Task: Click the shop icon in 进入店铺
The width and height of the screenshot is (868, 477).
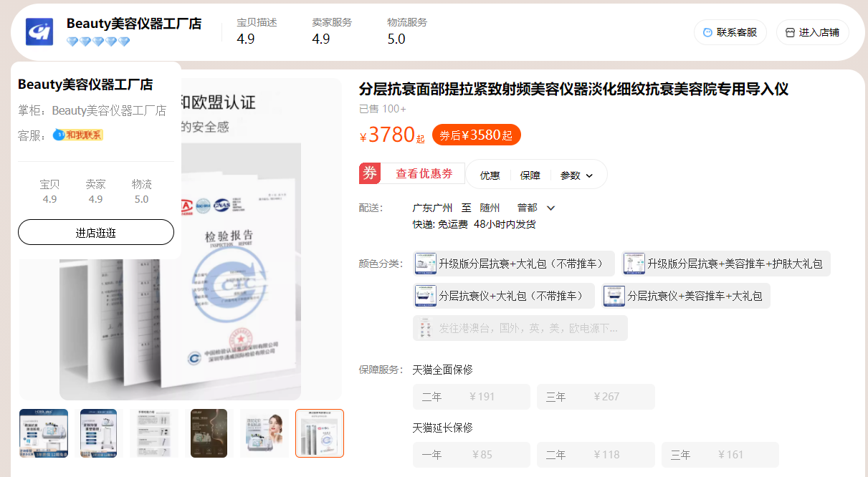Action: [790, 32]
